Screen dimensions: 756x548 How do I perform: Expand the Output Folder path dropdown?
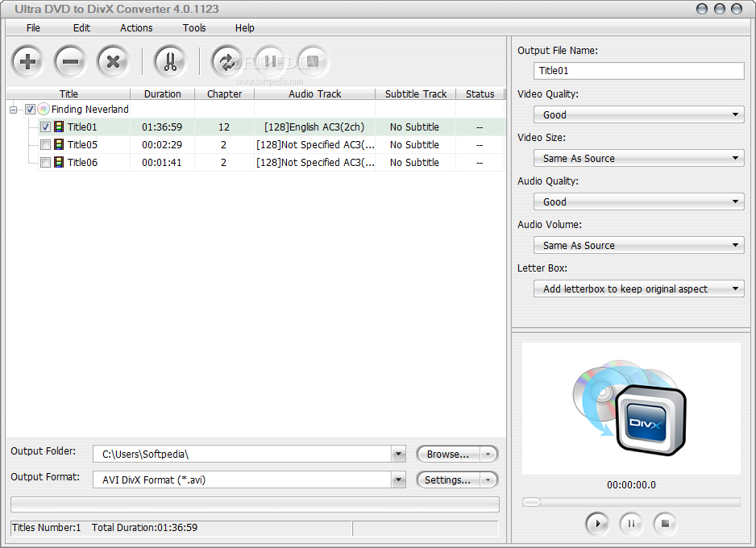(398, 454)
